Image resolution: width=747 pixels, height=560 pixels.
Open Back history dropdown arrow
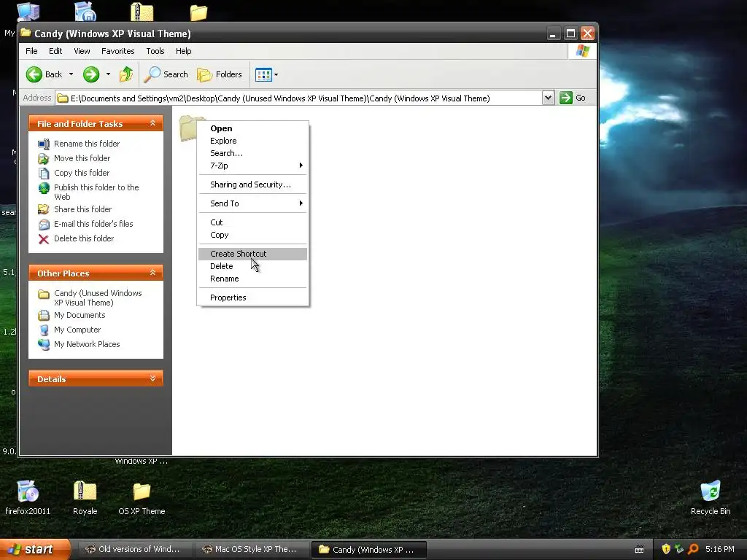coord(71,74)
